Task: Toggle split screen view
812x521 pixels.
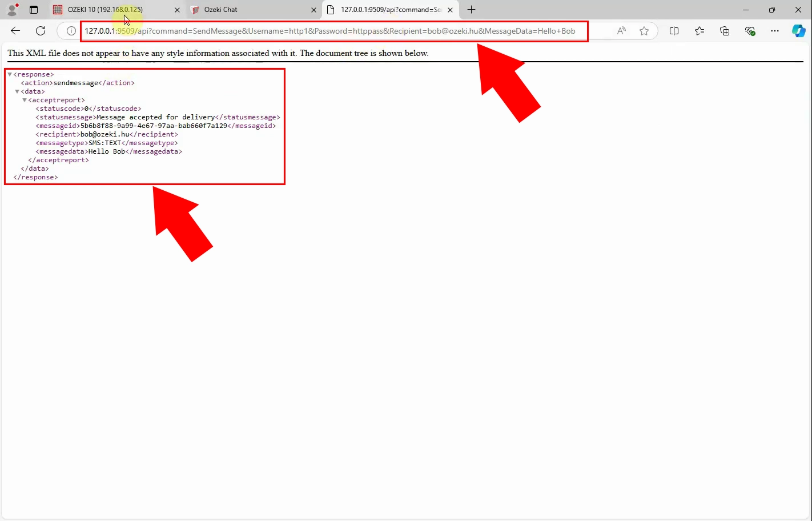Action: 674,31
